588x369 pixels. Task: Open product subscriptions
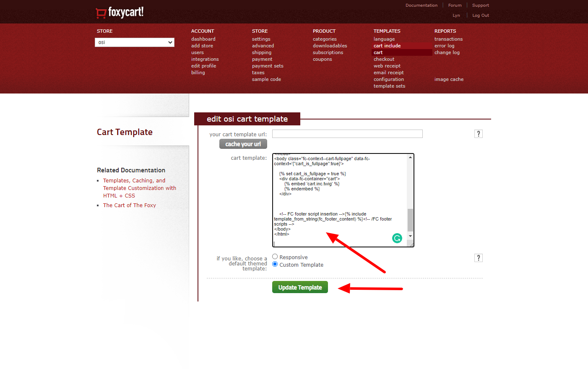point(328,52)
